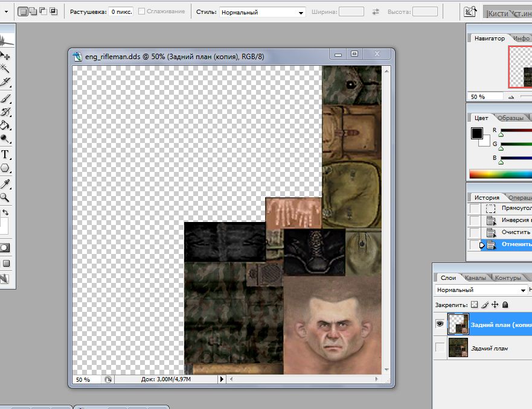
Task: Choose Subtract from Selection mode
Action: coord(43,11)
